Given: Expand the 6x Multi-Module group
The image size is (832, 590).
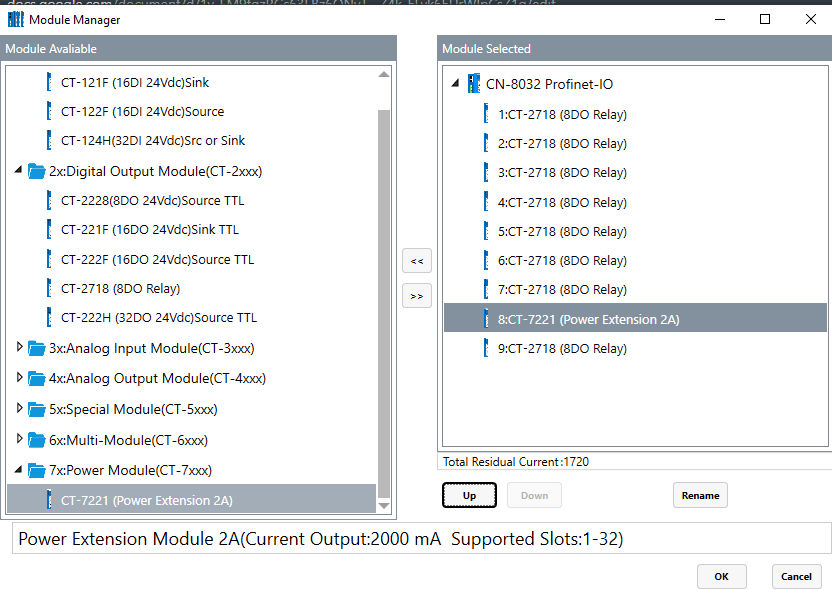Looking at the screenshot, I should pyautogui.click(x=20, y=438).
